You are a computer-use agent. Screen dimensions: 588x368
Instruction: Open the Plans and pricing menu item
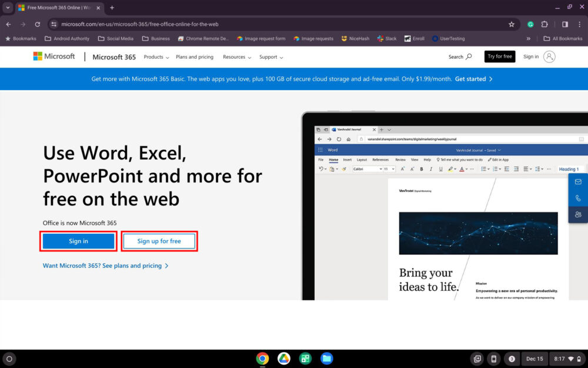[x=195, y=57]
